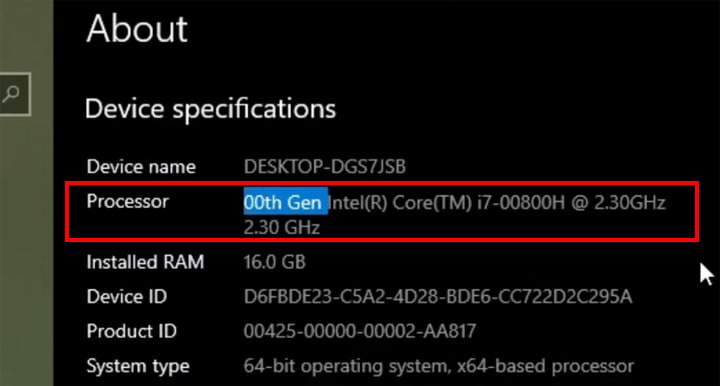Select the DESKTOP-DGS7JSB device name value

pos(325,167)
